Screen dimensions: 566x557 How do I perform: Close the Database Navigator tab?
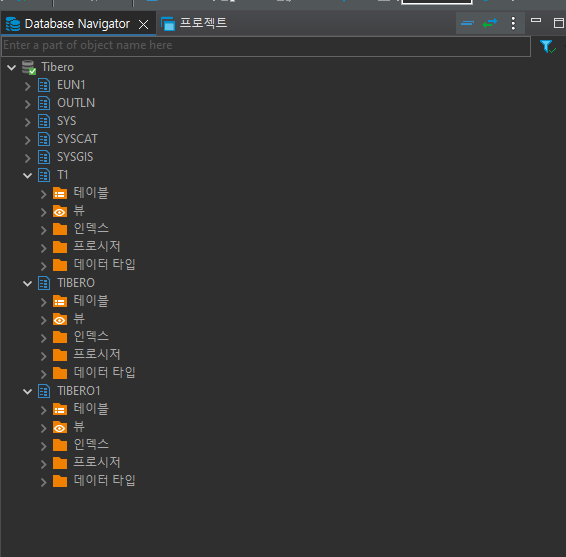pos(143,25)
